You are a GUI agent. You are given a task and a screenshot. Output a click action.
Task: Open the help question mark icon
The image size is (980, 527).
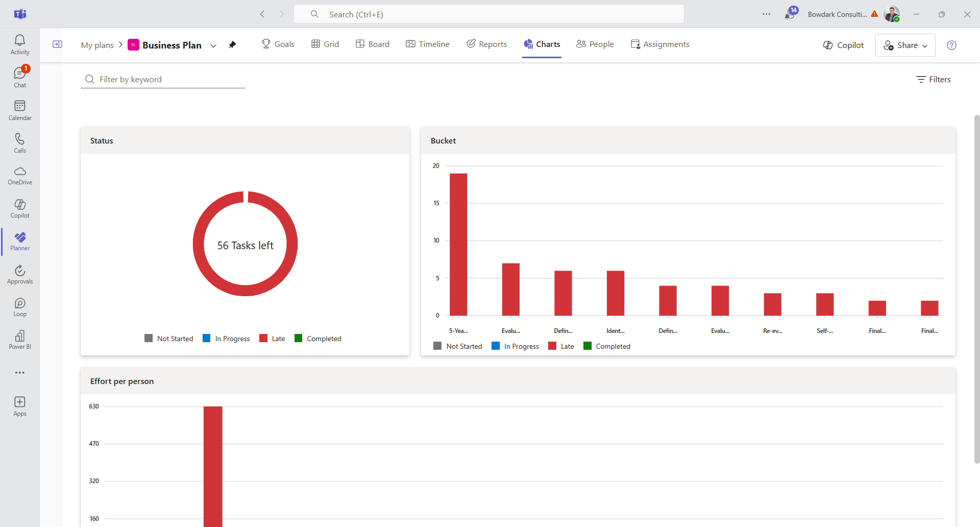coord(951,45)
